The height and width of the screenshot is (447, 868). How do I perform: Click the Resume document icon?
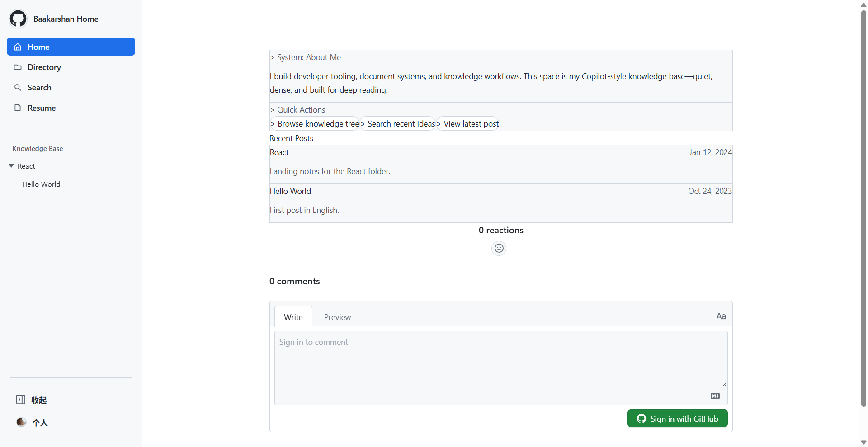[x=18, y=108]
